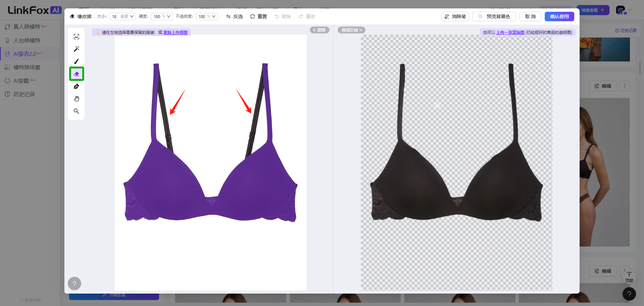This screenshot has height=306, width=644.
Task: Click 反选 to invert the selection
Action: coord(234,16)
